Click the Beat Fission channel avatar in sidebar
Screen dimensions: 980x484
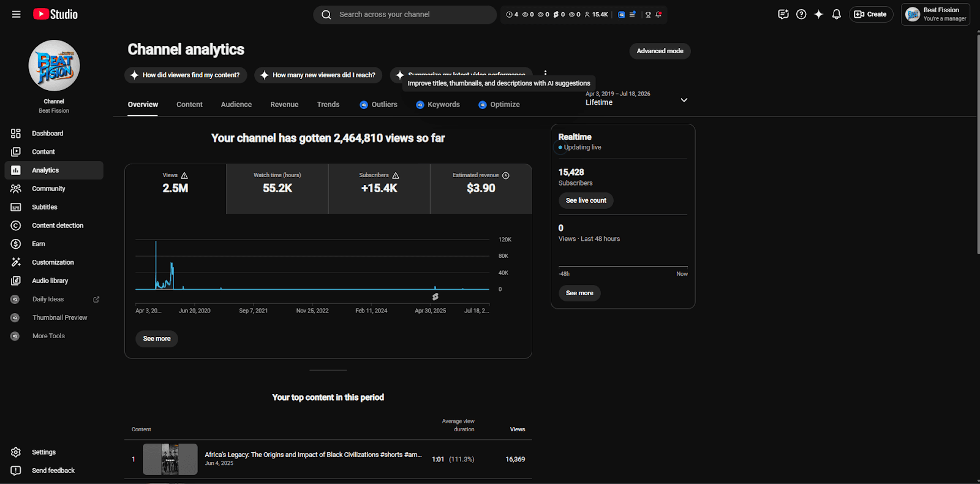tap(54, 66)
